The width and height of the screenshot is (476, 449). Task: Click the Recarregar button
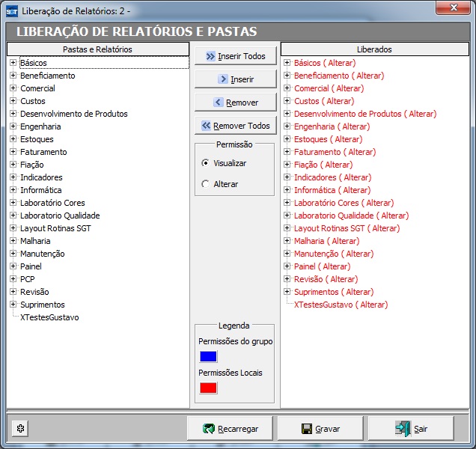click(230, 429)
